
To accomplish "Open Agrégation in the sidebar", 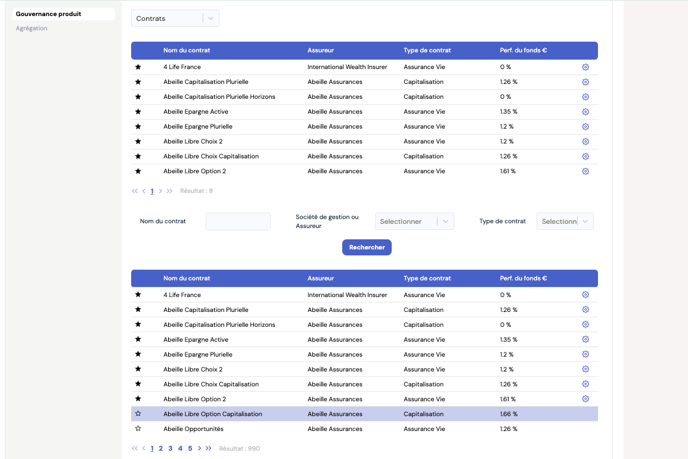I will pos(32,29).
